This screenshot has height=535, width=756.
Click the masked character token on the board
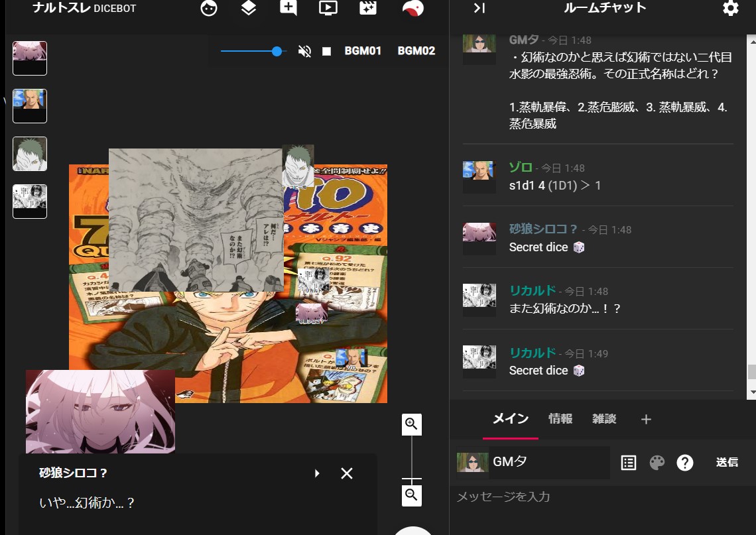pyautogui.click(x=298, y=166)
